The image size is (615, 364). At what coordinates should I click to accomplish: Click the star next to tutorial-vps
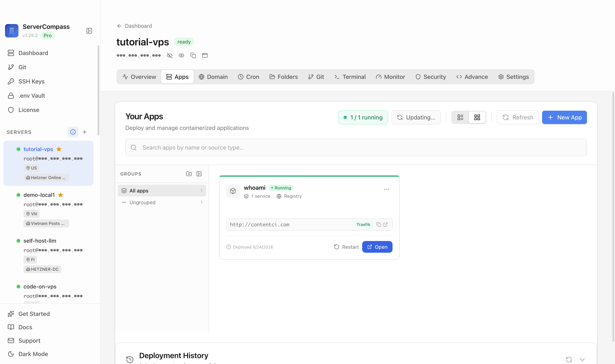click(59, 149)
